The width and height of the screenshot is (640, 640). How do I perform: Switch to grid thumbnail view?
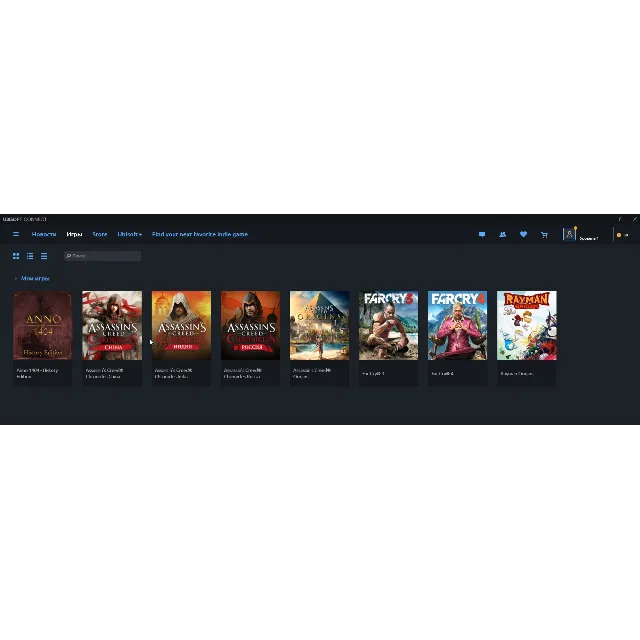coord(16,256)
